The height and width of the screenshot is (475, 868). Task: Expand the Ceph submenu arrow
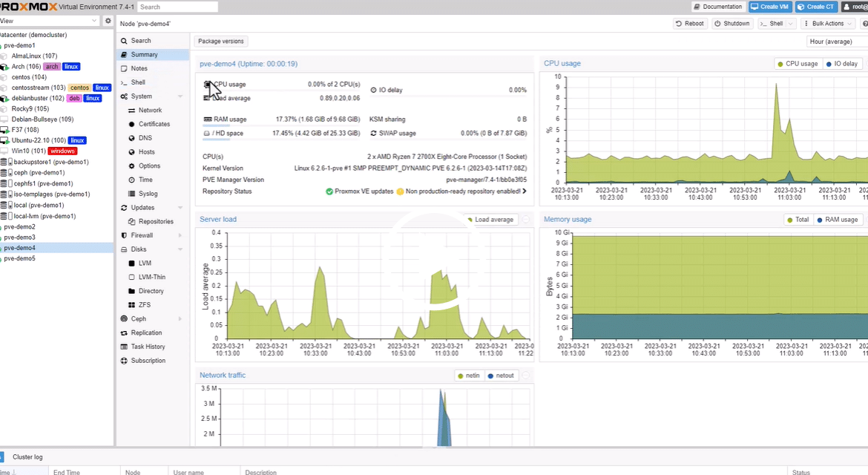click(180, 319)
